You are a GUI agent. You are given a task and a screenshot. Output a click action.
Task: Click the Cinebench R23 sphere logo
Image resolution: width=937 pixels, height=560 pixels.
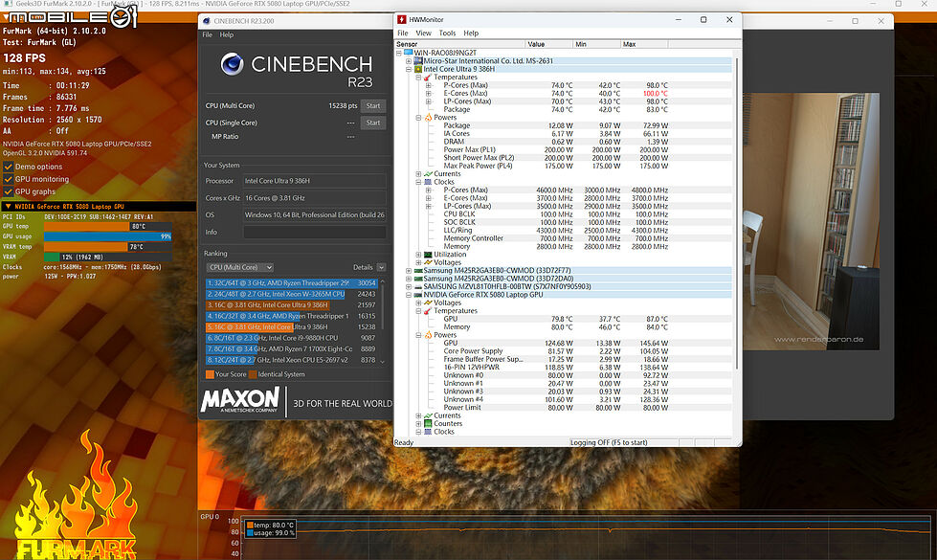pos(232,64)
